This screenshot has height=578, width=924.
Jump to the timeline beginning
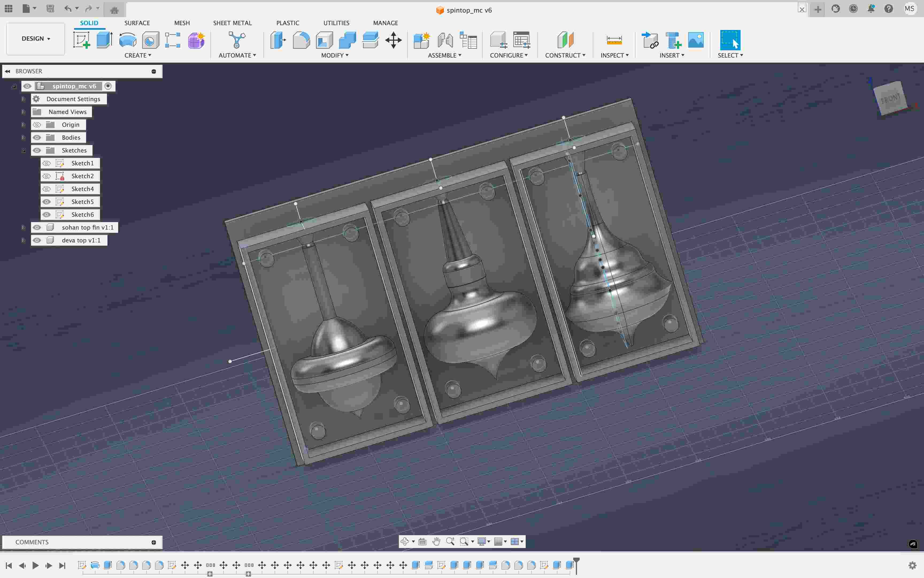pyautogui.click(x=9, y=565)
